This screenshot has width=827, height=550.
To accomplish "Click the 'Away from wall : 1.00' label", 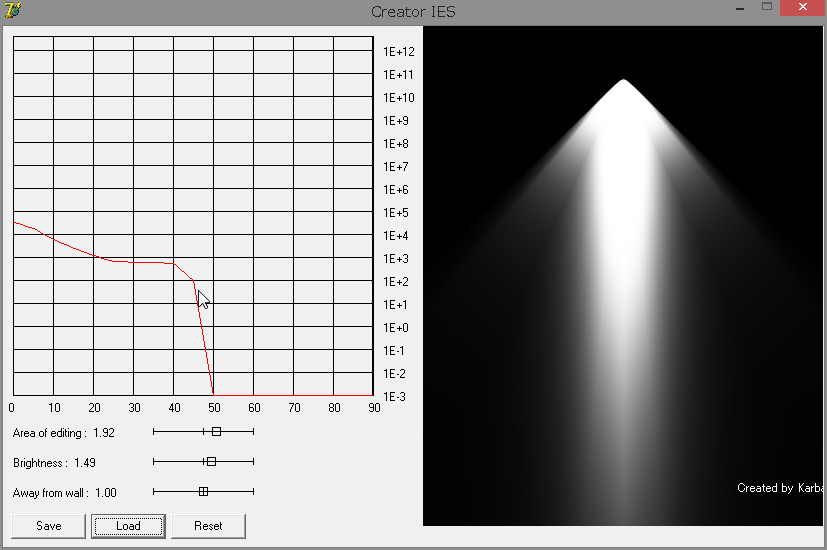I will [64, 493].
